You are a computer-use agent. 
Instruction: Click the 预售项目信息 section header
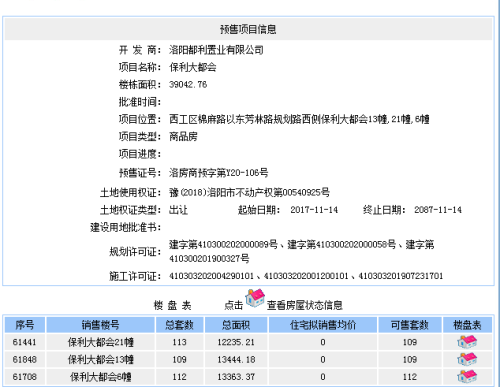pyautogui.click(x=248, y=29)
